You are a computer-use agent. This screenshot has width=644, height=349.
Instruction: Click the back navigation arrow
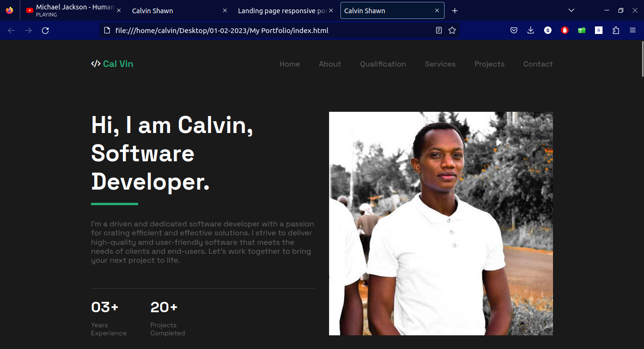[x=11, y=30]
